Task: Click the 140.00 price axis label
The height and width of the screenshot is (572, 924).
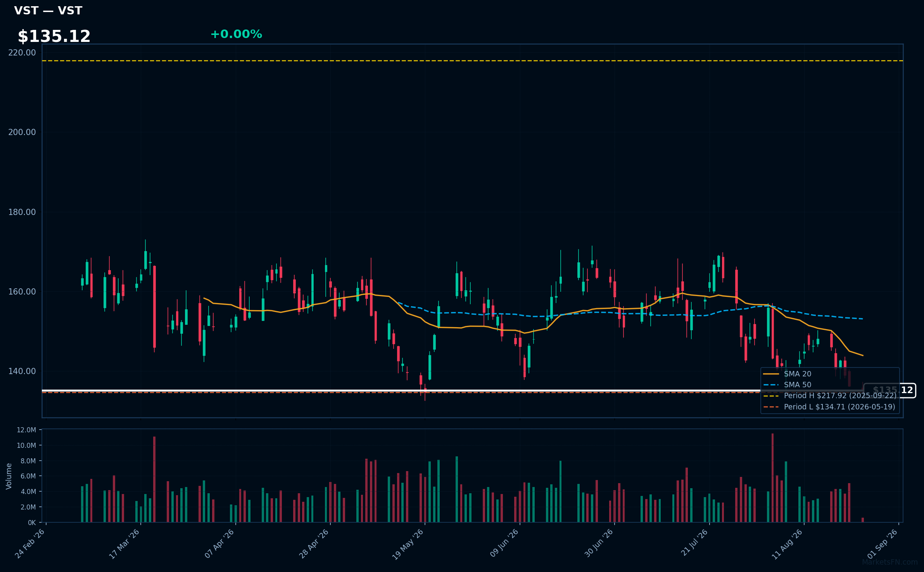Action: point(22,371)
